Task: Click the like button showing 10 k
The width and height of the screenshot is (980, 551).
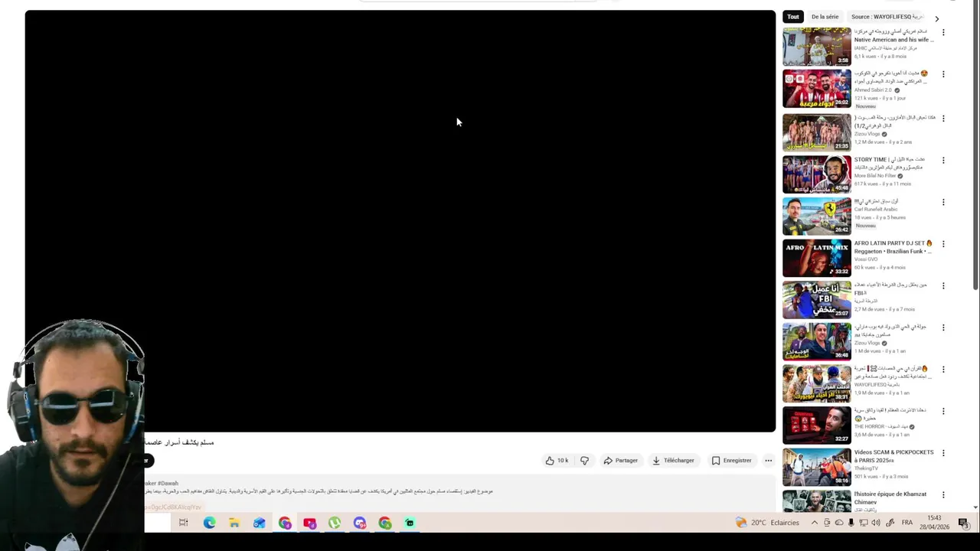Action: click(x=557, y=461)
